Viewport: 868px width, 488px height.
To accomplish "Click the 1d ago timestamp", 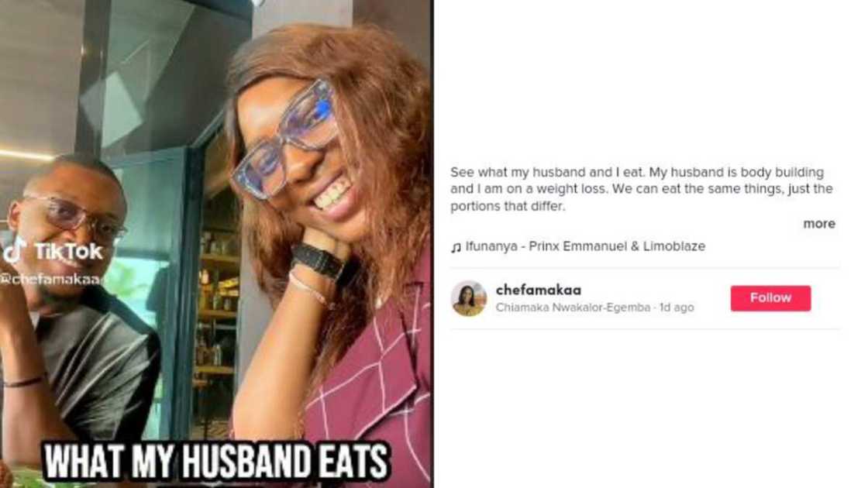I will pyautogui.click(x=676, y=307).
